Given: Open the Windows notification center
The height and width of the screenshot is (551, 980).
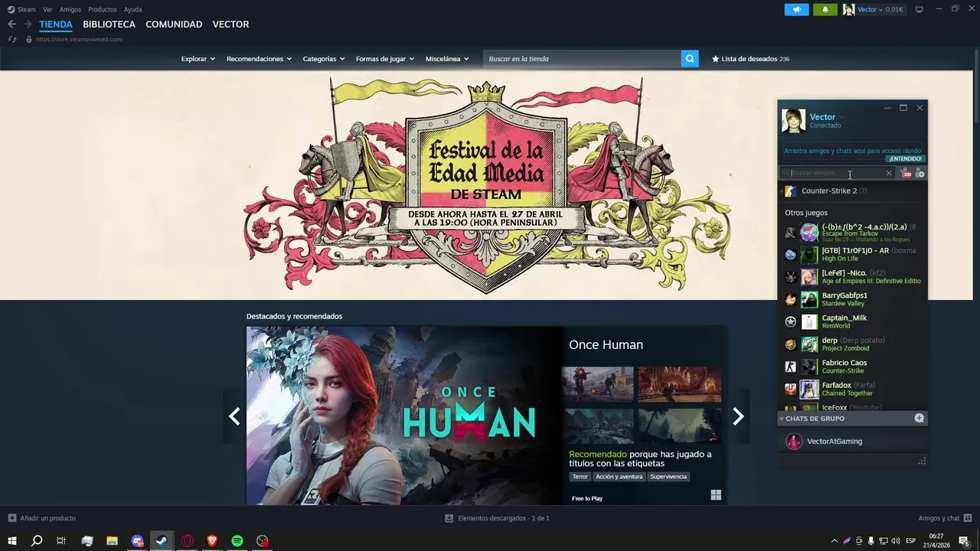Looking at the screenshot, I should click(x=964, y=541).
